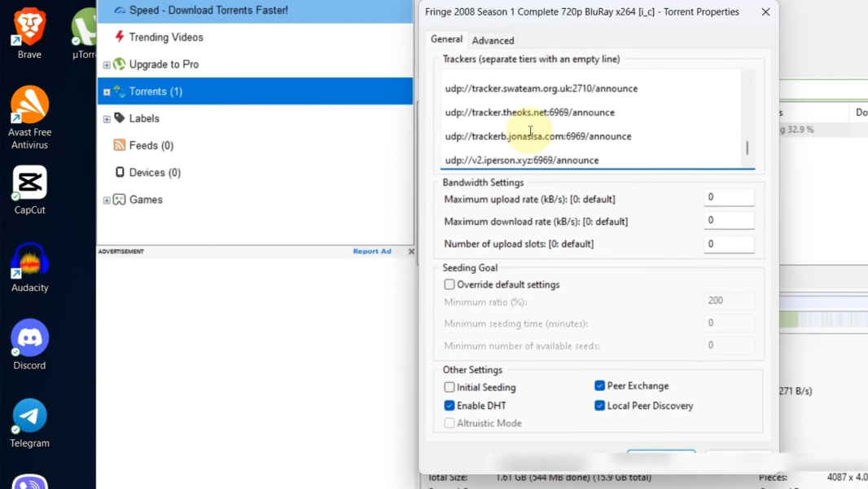The image size is (868, 489).
Task: Launch Audacity from the desktop
Action: tap(29, 267)
